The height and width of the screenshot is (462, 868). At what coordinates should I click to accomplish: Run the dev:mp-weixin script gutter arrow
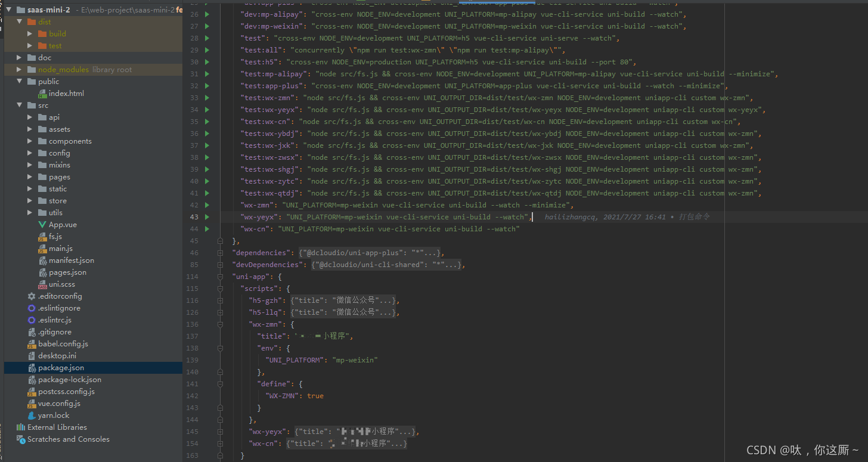(x=207, y=26)
